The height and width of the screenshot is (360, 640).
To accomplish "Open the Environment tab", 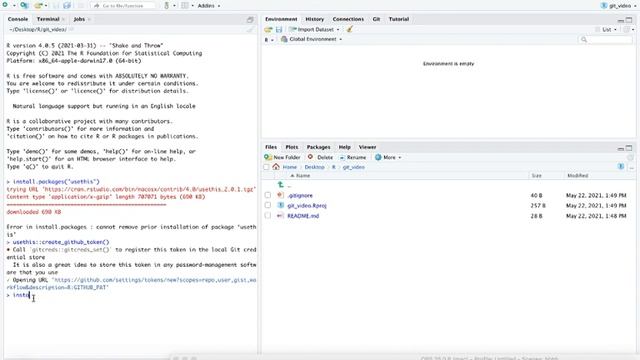I will tap(281, 19).
